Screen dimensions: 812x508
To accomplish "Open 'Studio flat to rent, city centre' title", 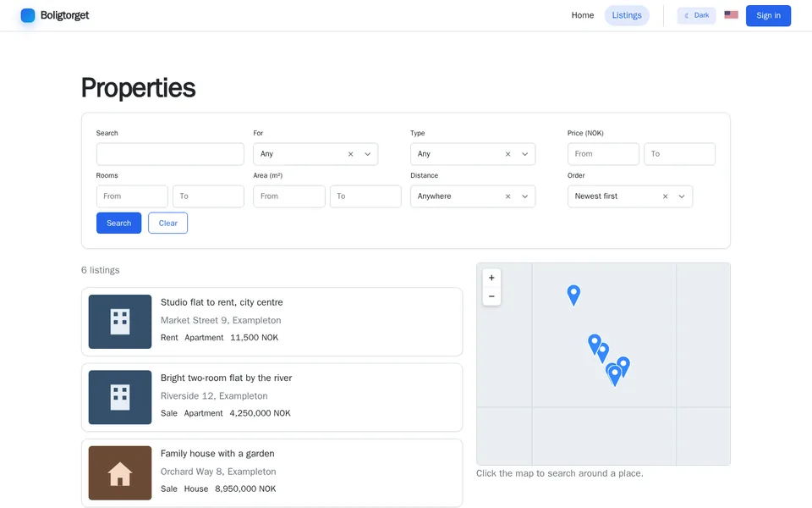I will pos(222,302).
